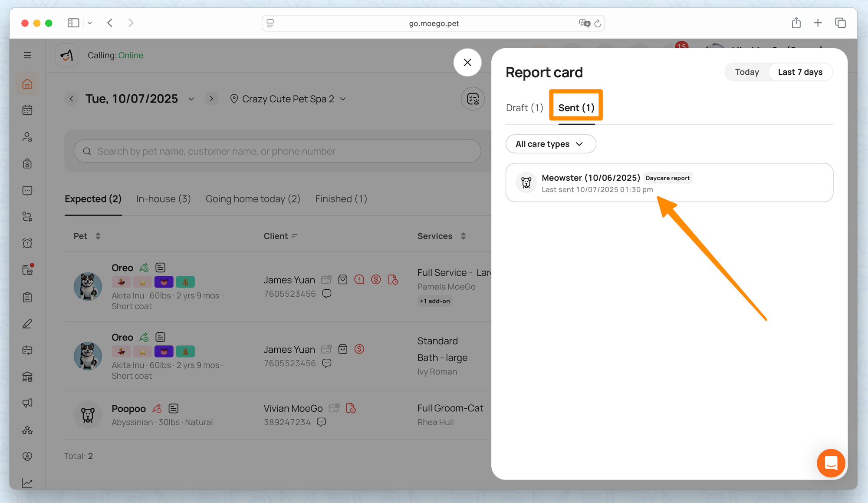The image size is (868, 503).
Task: Switch the range to Today
Action: coord(746,72)
